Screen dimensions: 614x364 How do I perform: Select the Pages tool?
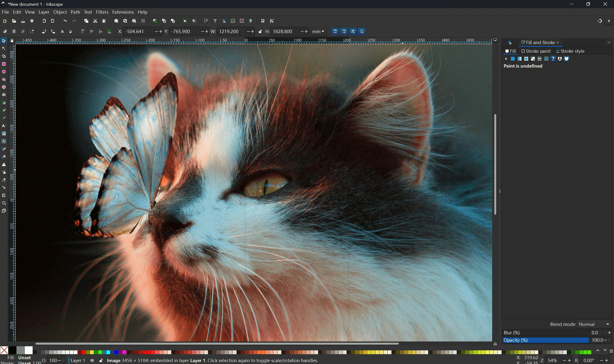(x=4, y=211)
